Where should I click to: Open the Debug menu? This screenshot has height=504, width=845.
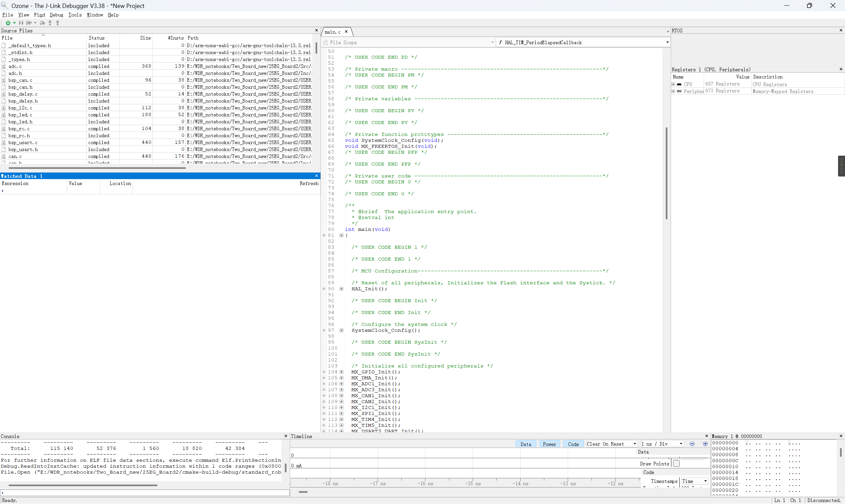coord(56,15)
